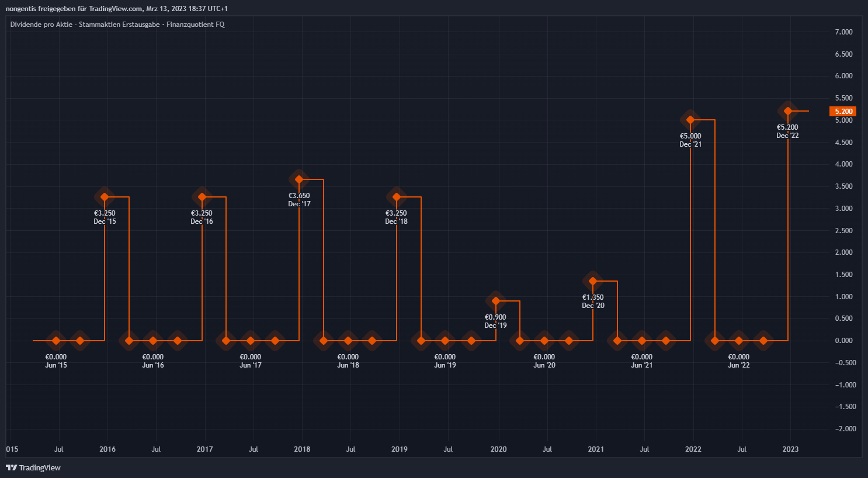Select the Dec '19 €0.900 data point
Viewport: 868px width, 478px height.
pyautogui.click(x=496, y=301)
